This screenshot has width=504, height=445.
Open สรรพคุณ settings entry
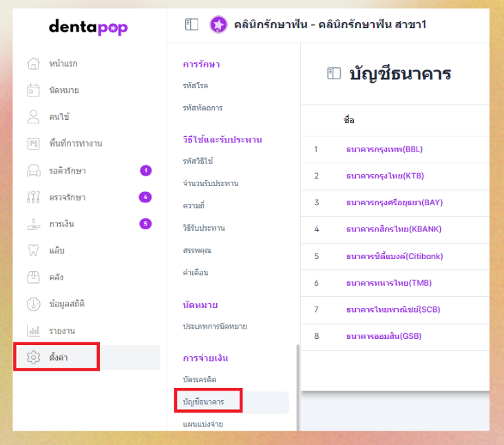197,250
